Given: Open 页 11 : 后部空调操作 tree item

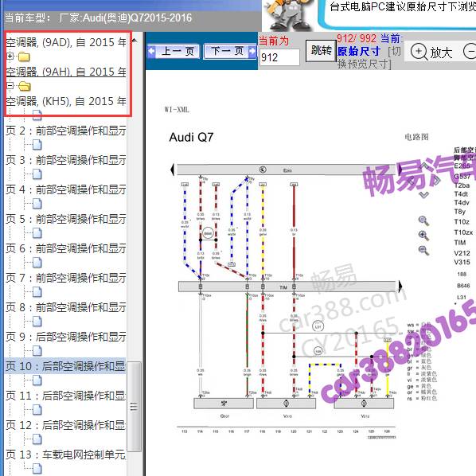Looking at the screenshot, I should (66, 396).
